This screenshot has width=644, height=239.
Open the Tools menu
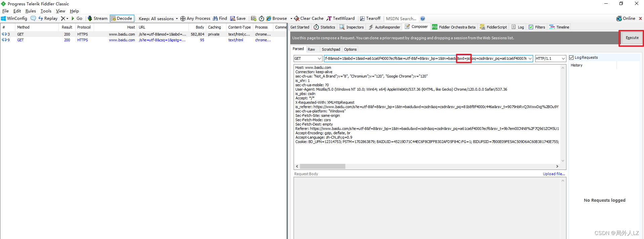tap(46, 11)
